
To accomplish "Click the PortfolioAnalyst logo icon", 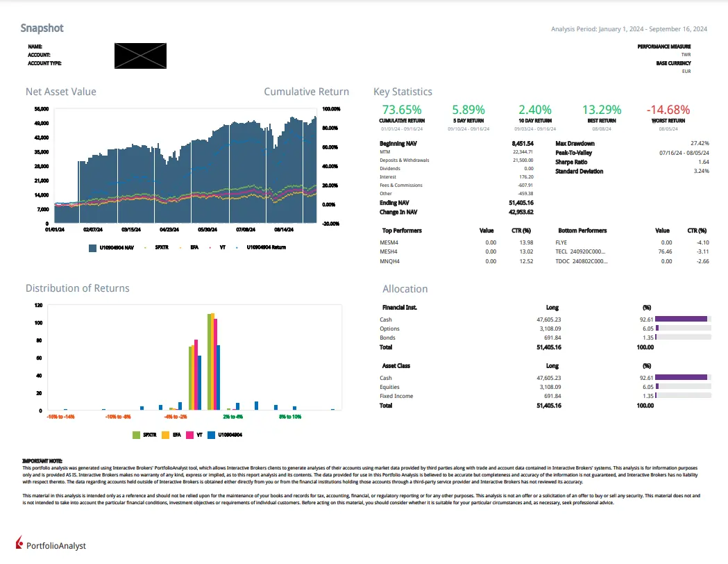I will coord(19,544).
